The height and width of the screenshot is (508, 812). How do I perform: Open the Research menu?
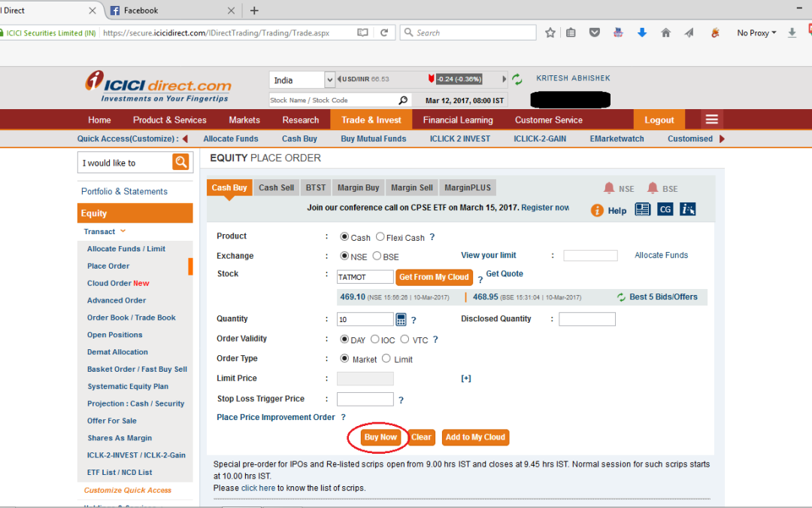pyautogui.click(x=300, y=120)
